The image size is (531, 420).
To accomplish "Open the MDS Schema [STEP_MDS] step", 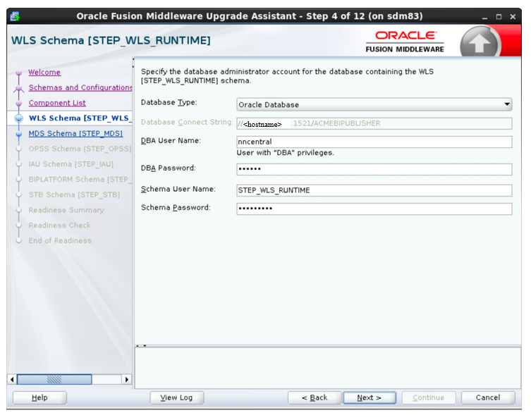I will [x=75, y=134].
